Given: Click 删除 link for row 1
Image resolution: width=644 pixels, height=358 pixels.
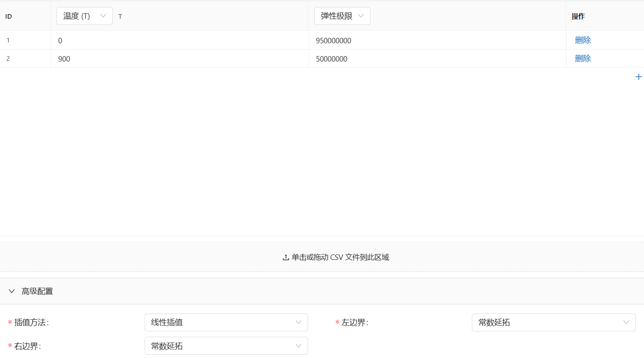Looking at the screenshot, I should pyautogui.click(x=583, y=40).
